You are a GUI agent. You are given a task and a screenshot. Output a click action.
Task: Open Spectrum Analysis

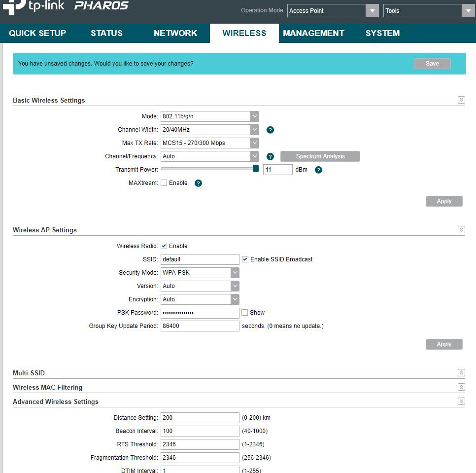(320, 156)
